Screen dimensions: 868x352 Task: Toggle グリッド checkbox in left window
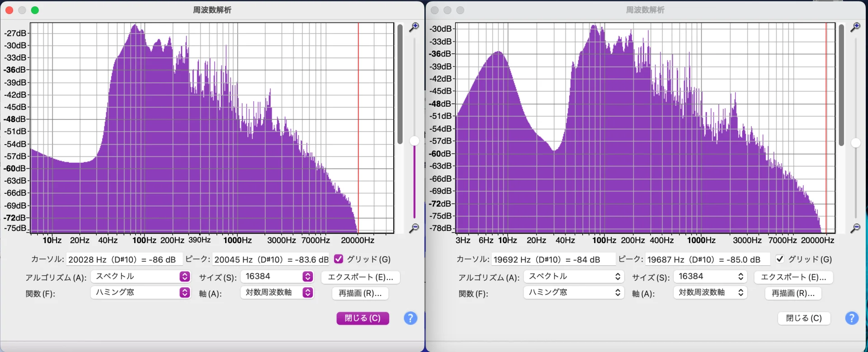click(x=339, y=259)
